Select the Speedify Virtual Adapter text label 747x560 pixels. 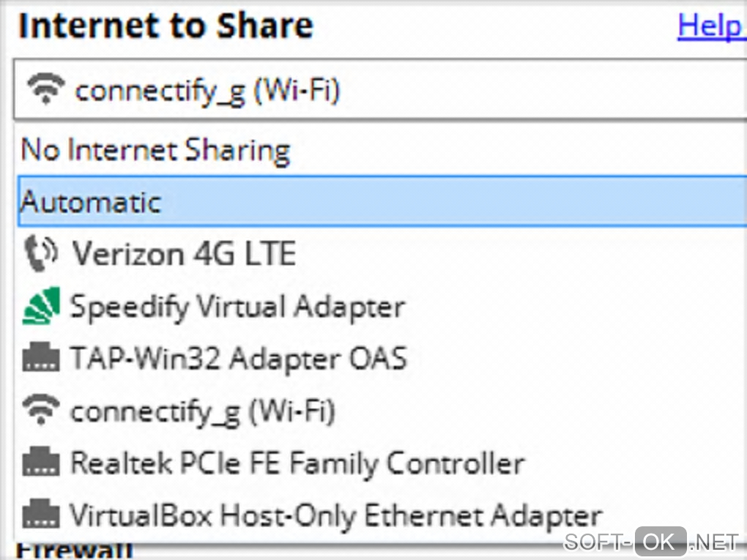click(x=237, y=307)
